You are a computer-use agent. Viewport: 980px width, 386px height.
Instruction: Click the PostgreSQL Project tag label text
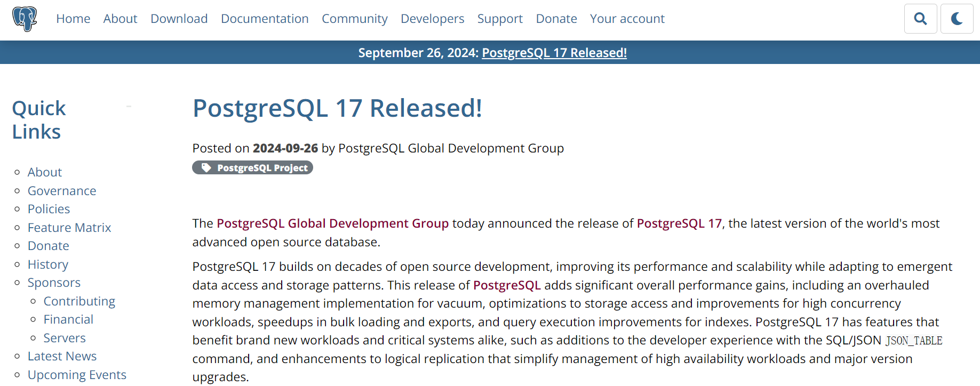click(x=262, y=168)
